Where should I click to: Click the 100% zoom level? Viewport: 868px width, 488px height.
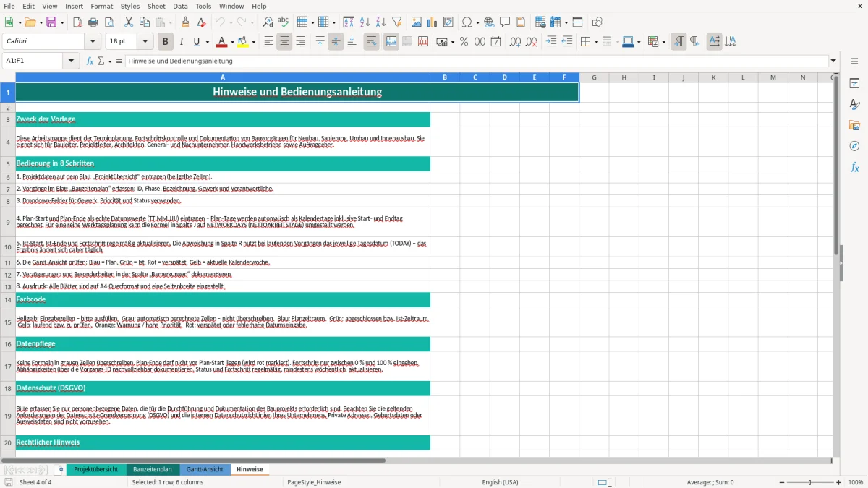coord(856,482)
